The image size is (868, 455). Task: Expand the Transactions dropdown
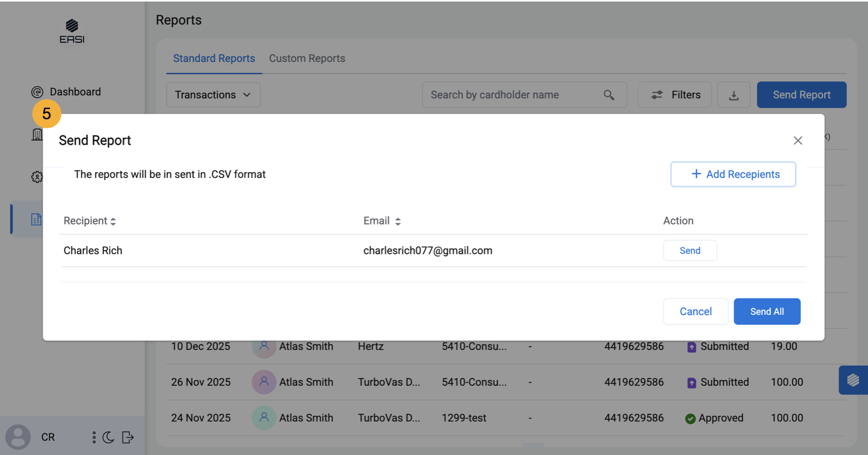point(213,95)
